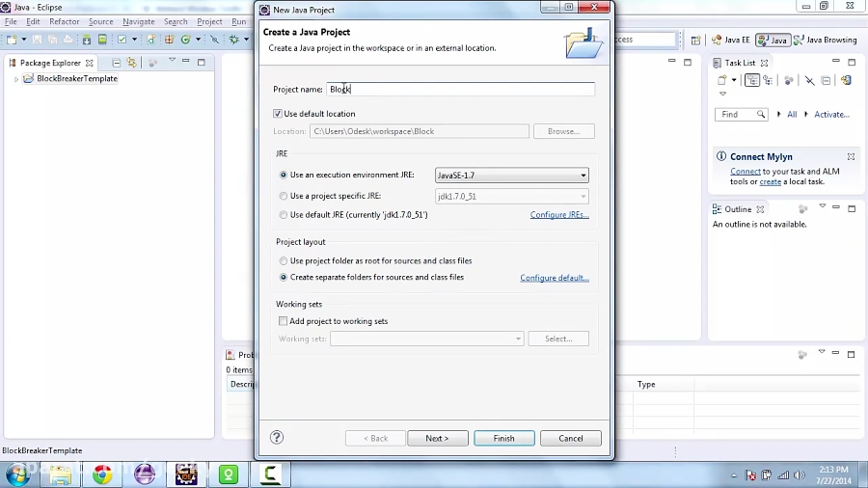This screenshot has width=868, height=488.
Task: Open the Project menu
Action: click(x=209, y=21)
